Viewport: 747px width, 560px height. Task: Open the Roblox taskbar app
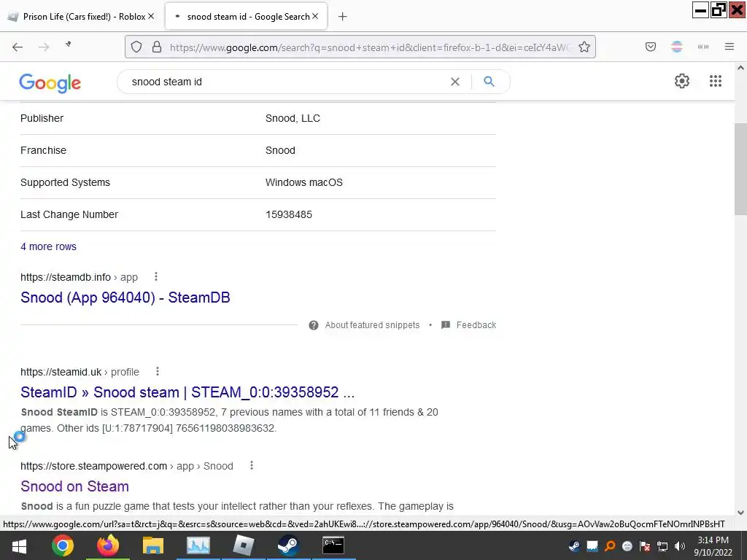tap(243, 545)
